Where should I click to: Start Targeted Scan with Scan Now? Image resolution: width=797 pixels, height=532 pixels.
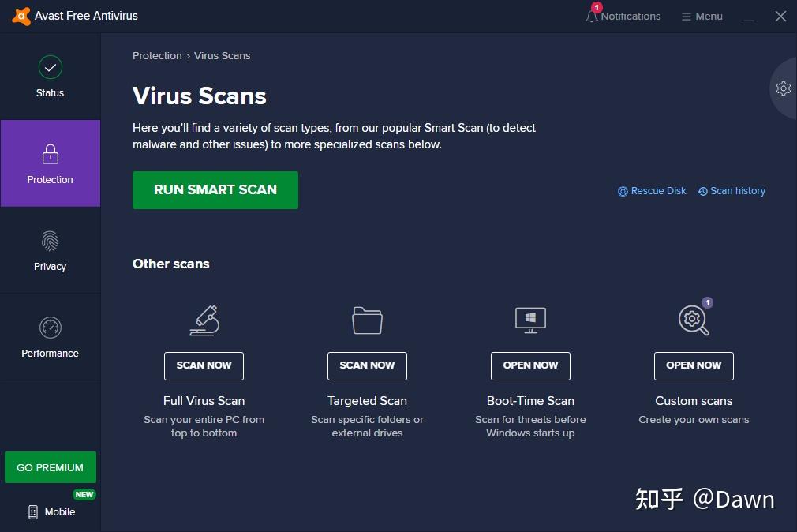point(367,365)
